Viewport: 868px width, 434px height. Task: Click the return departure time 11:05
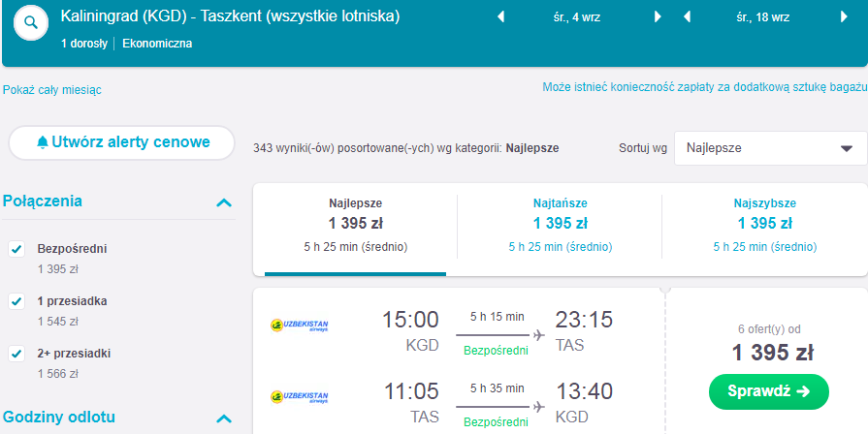click(411, 391)
